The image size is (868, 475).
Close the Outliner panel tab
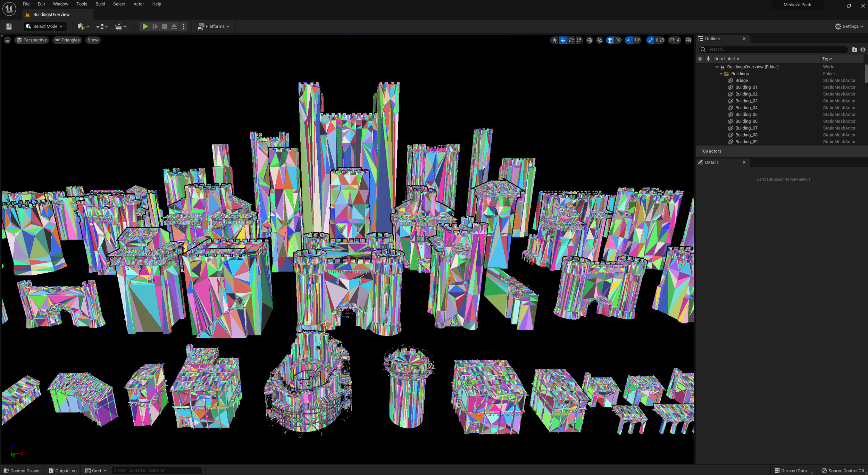coord(744,39)
